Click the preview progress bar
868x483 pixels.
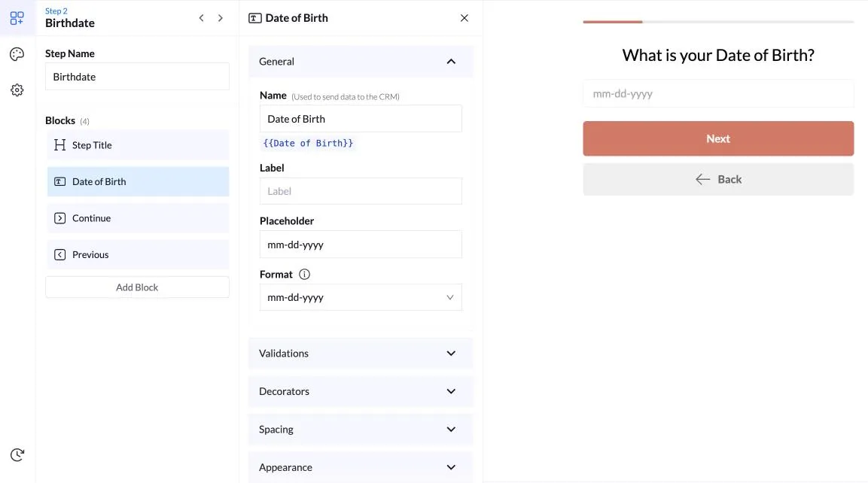[718, 22]
